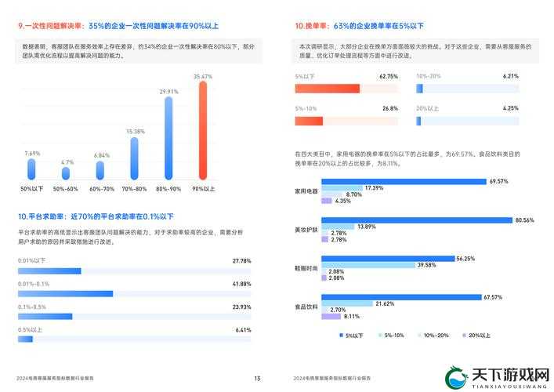Click the "4.25%" value
Screen dimensions: 554x392
click(511, 108)
